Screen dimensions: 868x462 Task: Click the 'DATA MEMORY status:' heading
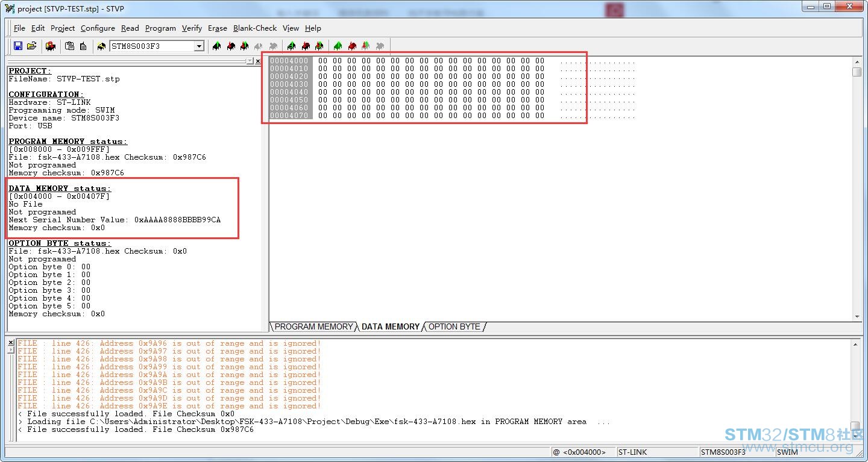60,189
